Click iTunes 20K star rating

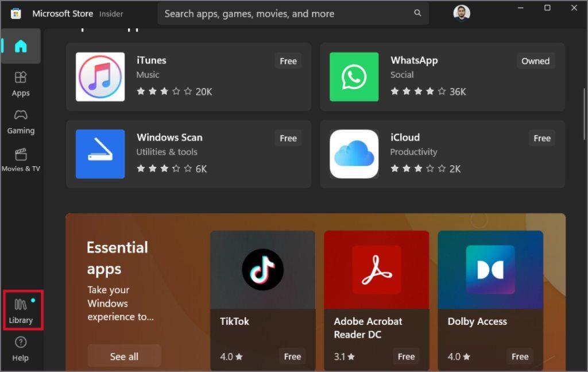(175, 91)
